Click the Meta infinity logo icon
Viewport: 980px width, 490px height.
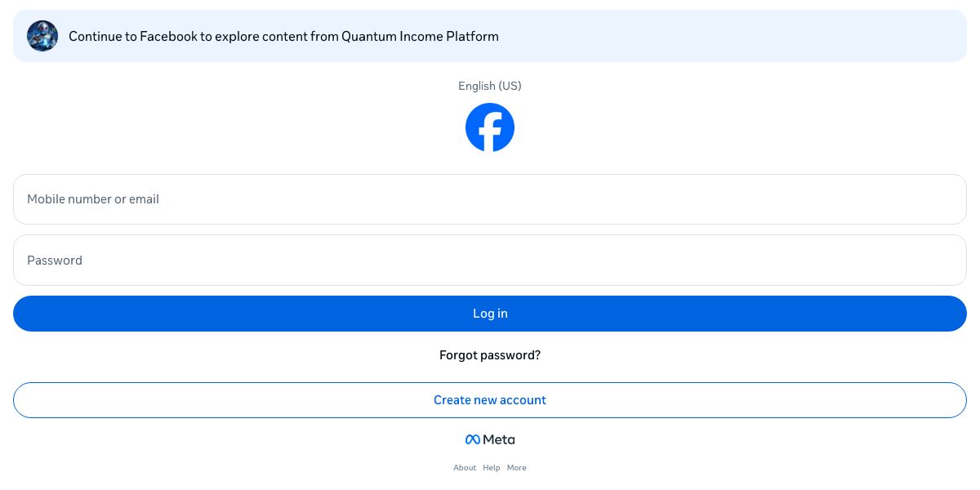pos(472,439)
